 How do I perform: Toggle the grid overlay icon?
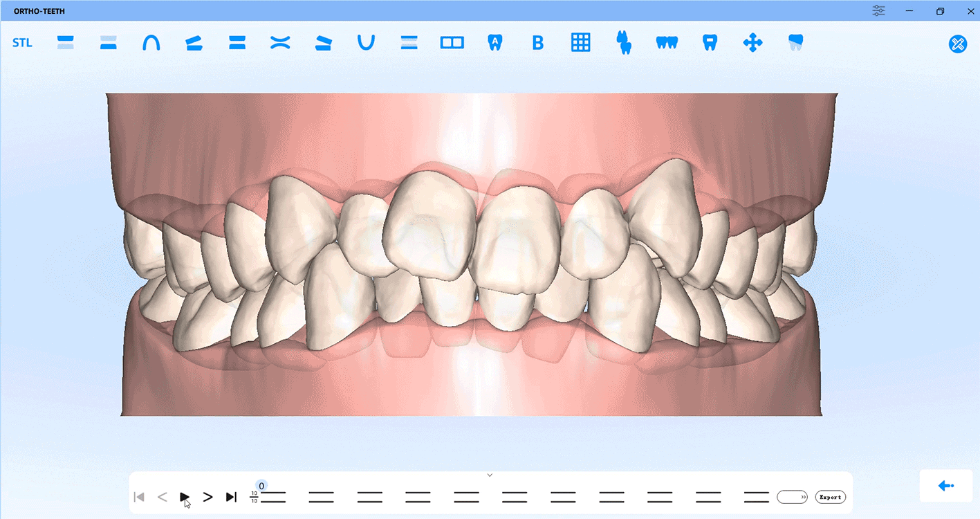(x=580, y=43)
